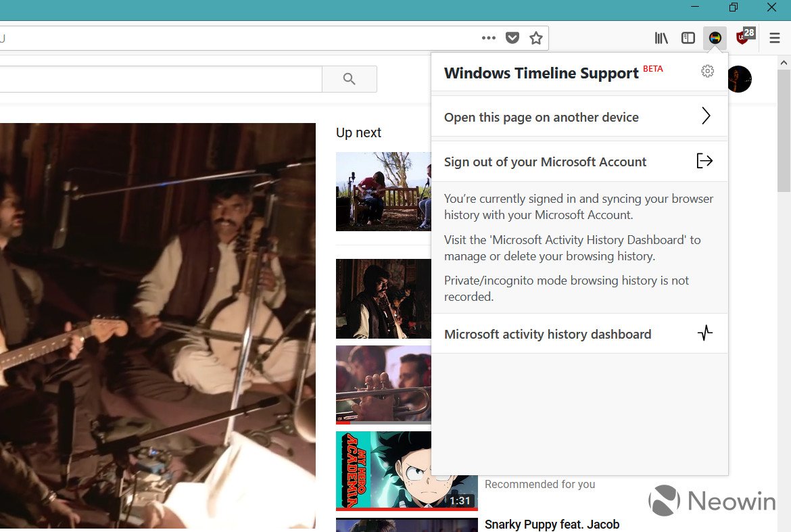
Task: Click the activity icon beside the dashboard entry
Action: (705, 333)
